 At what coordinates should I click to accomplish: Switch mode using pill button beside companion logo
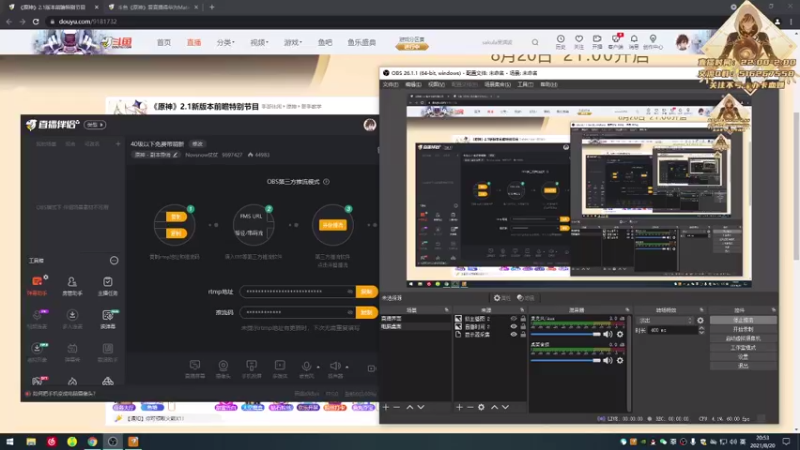(95, 124)
